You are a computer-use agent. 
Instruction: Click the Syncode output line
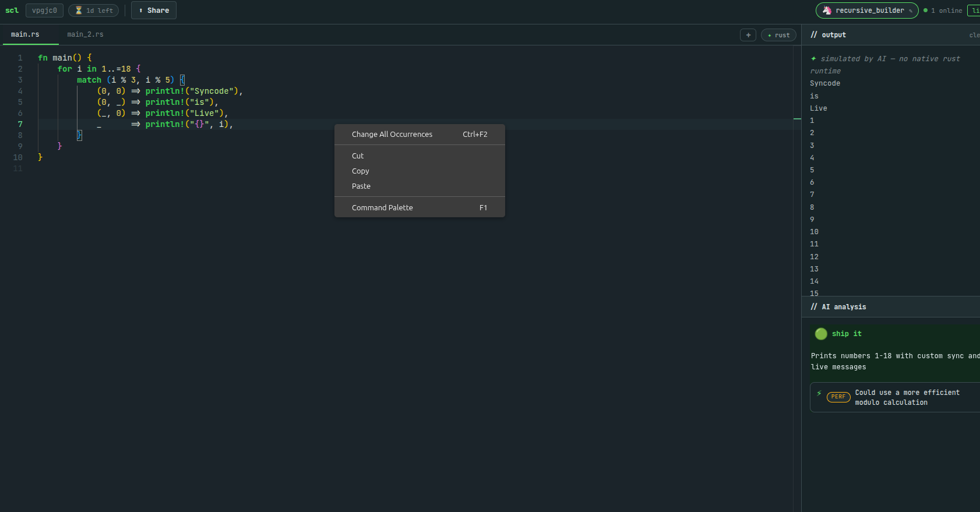coord(825,83)
